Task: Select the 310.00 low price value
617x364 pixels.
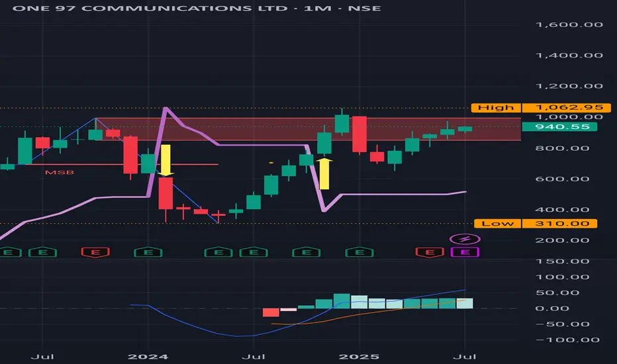Action: (559, 224)
